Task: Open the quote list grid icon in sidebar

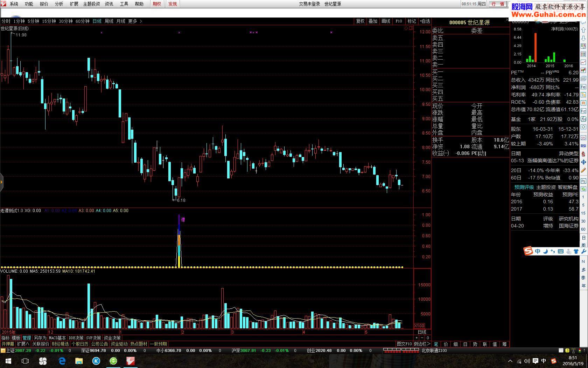Action: 583,54
